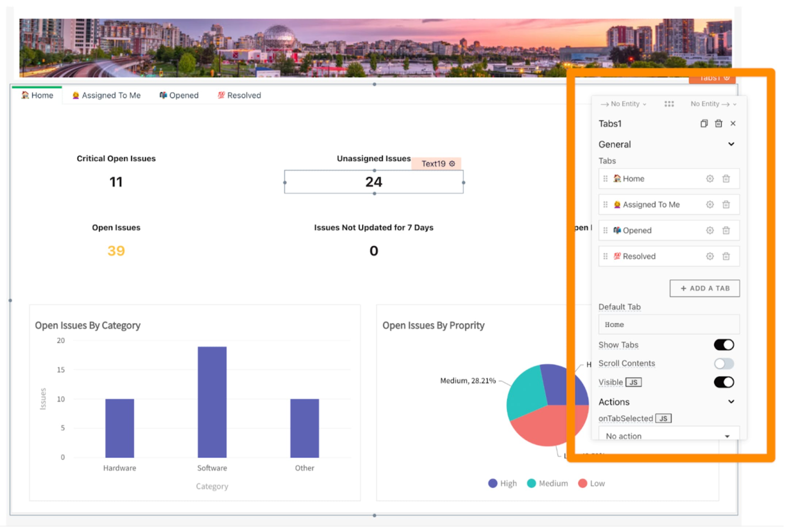Screen dimensions: 792x532
Task: Open the outgoing No Entity dropdown
Action: click(714, 104)
